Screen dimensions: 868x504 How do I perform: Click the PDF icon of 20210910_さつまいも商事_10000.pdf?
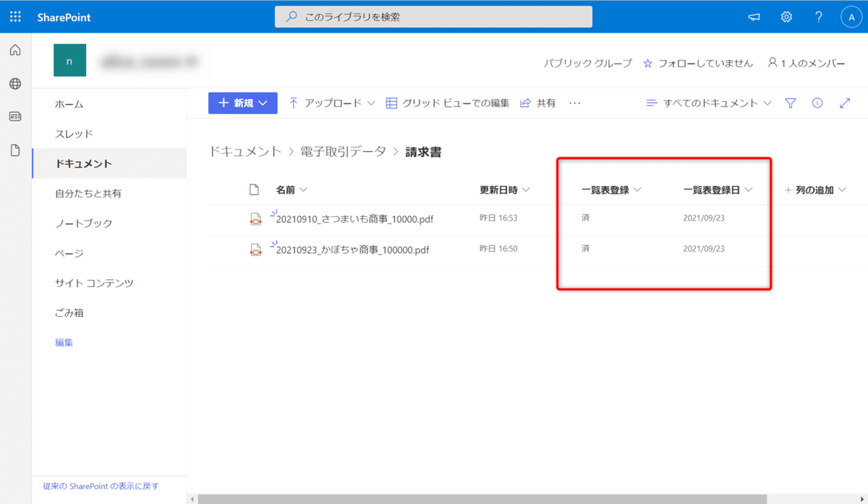pyautogui.click(x=256, y=218)
